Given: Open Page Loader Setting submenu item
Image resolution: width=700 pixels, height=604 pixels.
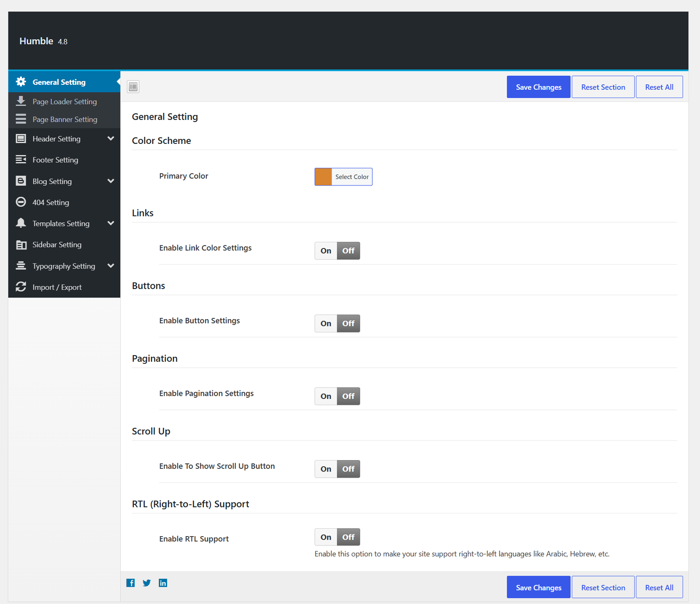Looking at the screenshot, I should pos(64,101).
